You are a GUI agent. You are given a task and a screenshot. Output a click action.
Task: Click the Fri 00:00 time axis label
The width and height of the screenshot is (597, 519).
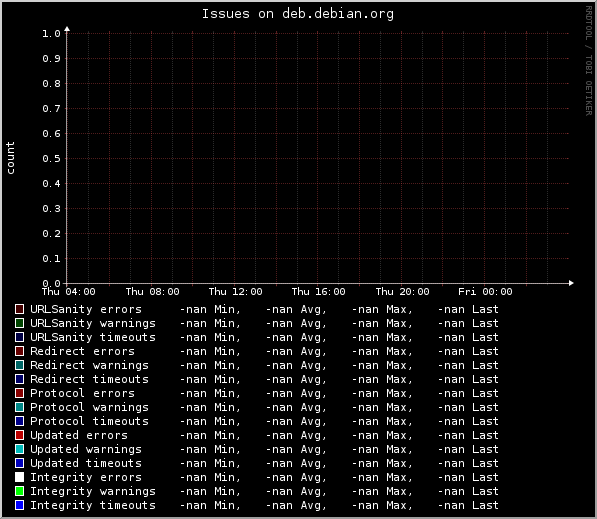pos(485,292)
